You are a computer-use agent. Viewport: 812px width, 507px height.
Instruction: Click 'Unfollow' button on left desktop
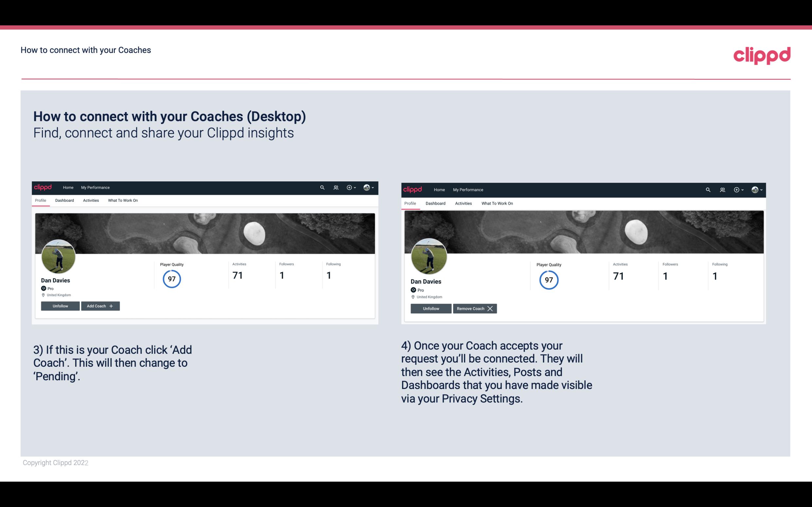pos(60,306)
